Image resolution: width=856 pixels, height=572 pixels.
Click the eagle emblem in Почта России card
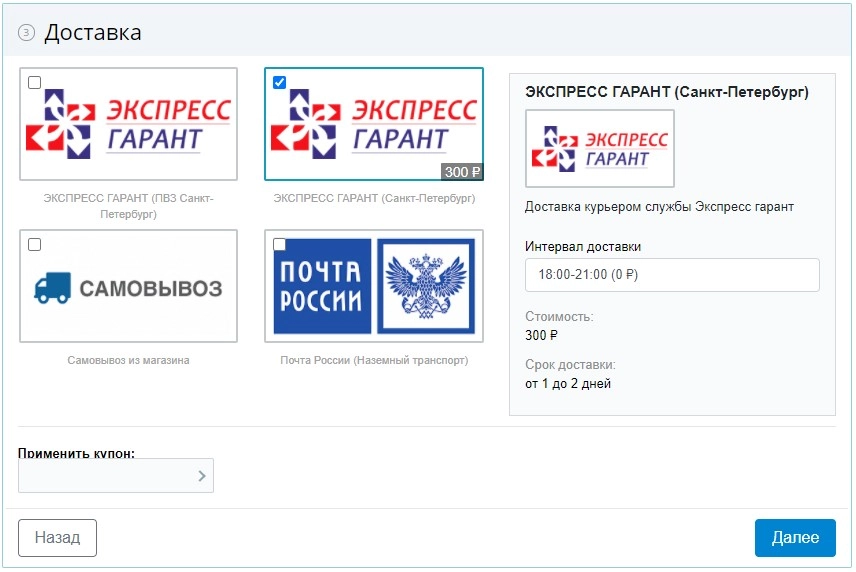(x=426, y=286)
